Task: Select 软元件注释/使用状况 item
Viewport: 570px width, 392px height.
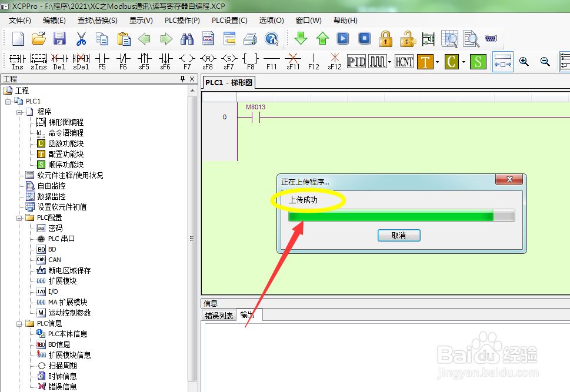Action: 70,176
